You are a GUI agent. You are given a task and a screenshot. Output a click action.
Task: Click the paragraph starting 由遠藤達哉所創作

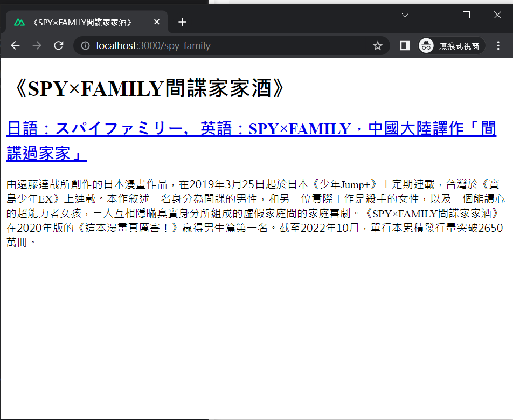coord(255,213)
